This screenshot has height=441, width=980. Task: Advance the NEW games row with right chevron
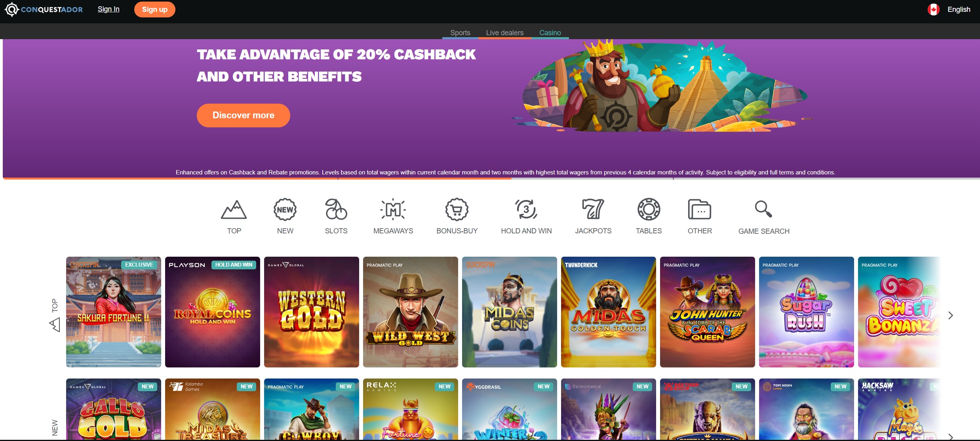[x=951, y=437]
